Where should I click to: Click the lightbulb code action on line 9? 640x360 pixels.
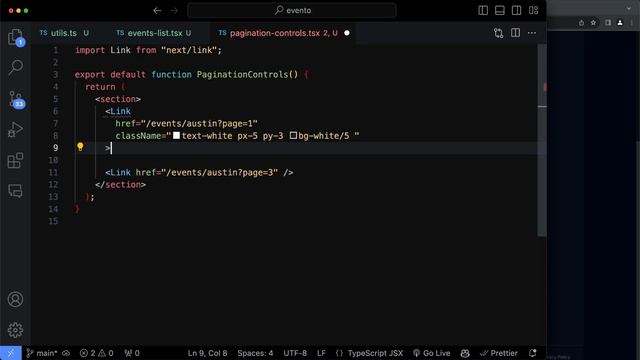click(80, 147)
